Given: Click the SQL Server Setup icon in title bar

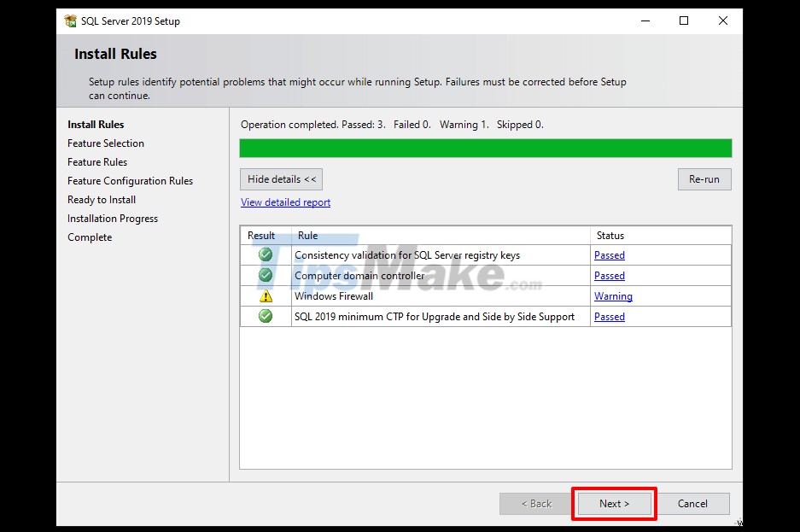Looking at the screenshot, I should pos(71,20).
